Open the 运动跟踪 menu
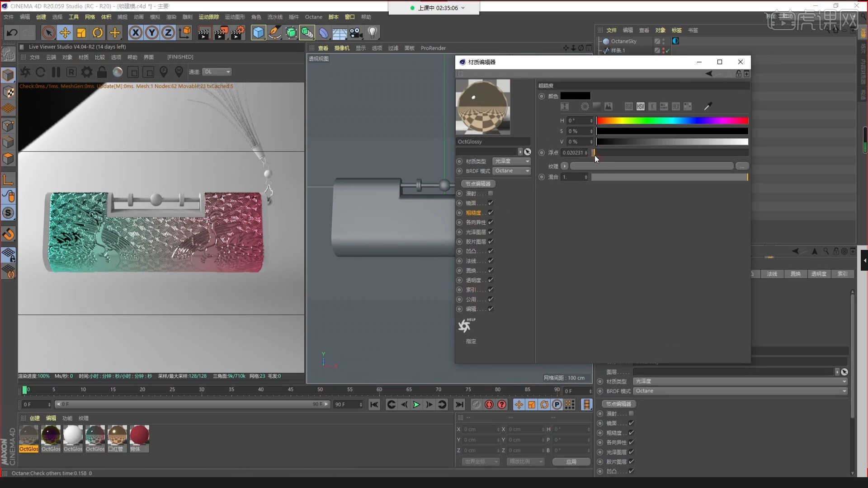Viewport: 868px width, 488px height. 208,17
